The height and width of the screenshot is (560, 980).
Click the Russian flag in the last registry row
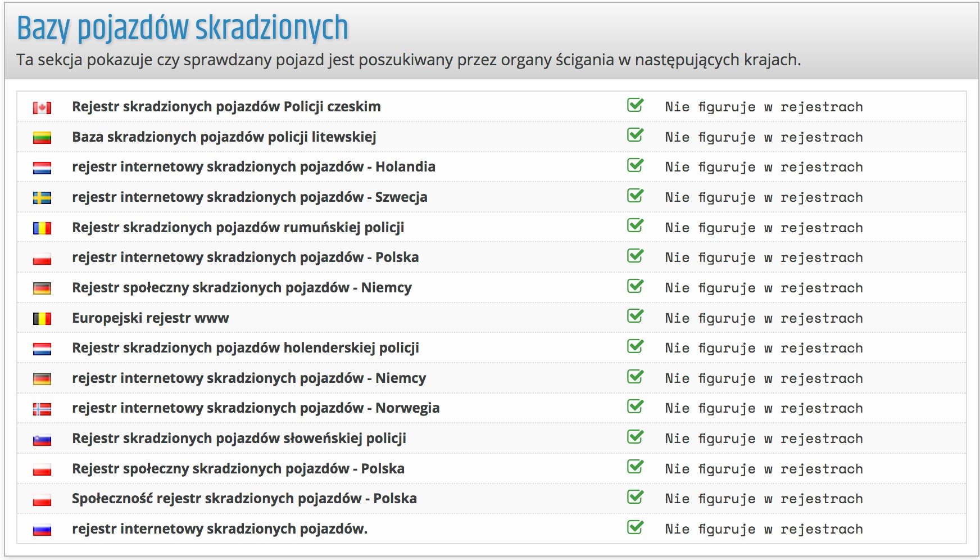pyautogui.click(x=42, y=530)
